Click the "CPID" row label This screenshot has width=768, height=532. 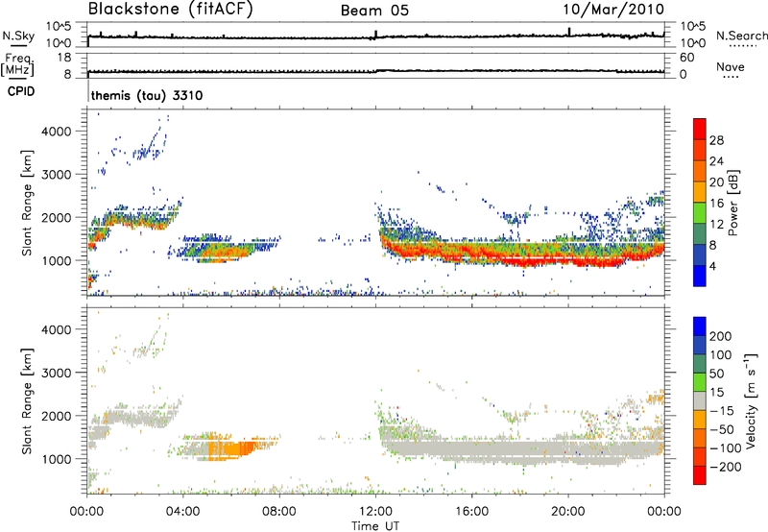click(x=21, y=91)
